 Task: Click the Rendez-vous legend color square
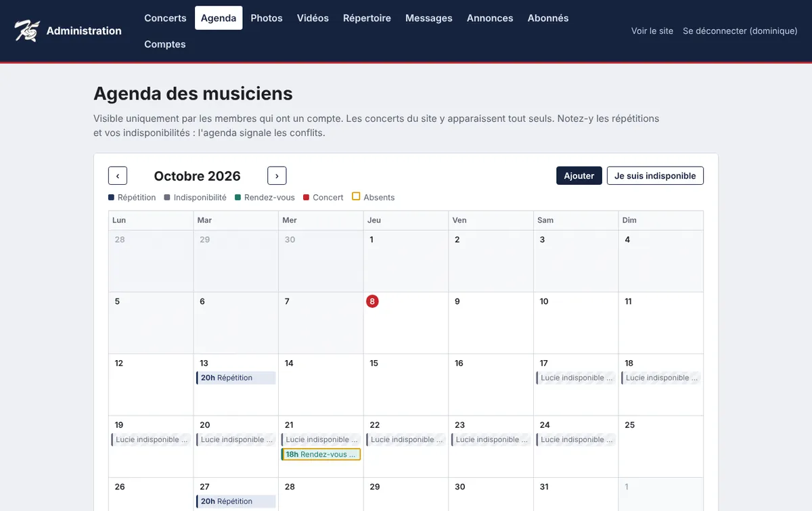tap(238, 198)
